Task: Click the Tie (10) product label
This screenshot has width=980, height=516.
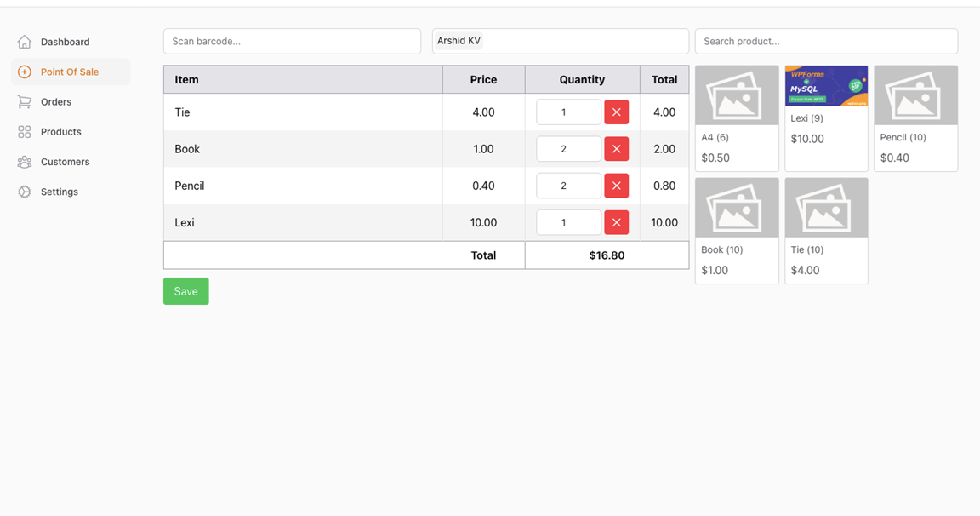Action: 806,249
